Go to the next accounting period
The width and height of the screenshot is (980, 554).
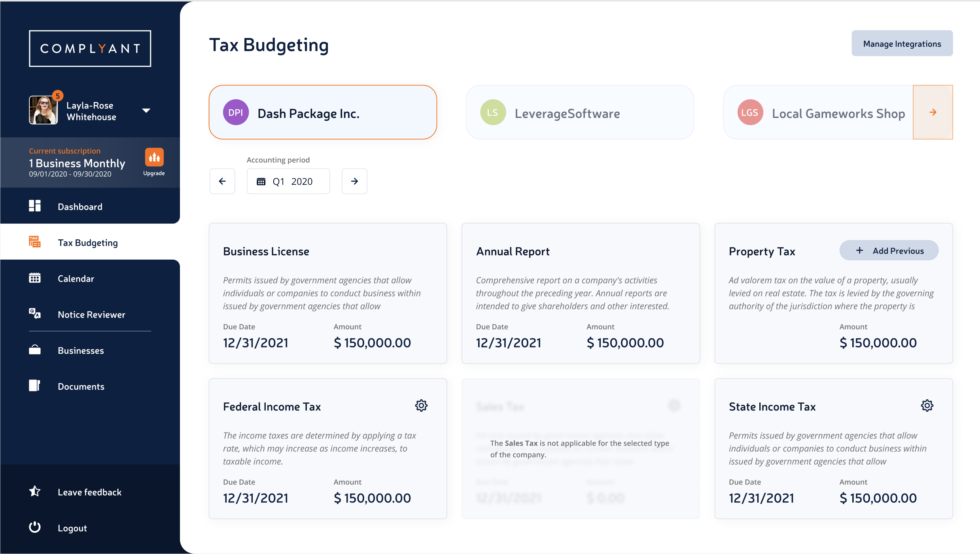click(354, 181)
